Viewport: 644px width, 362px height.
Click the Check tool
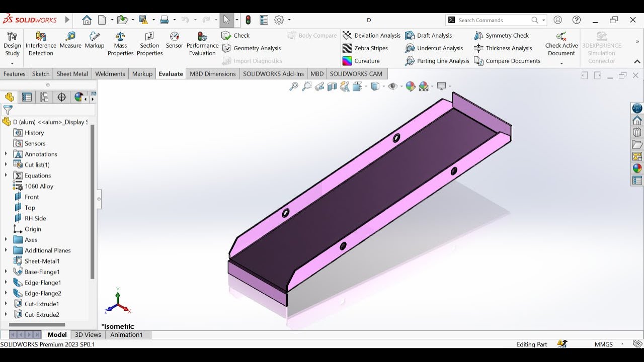point(235,36)
